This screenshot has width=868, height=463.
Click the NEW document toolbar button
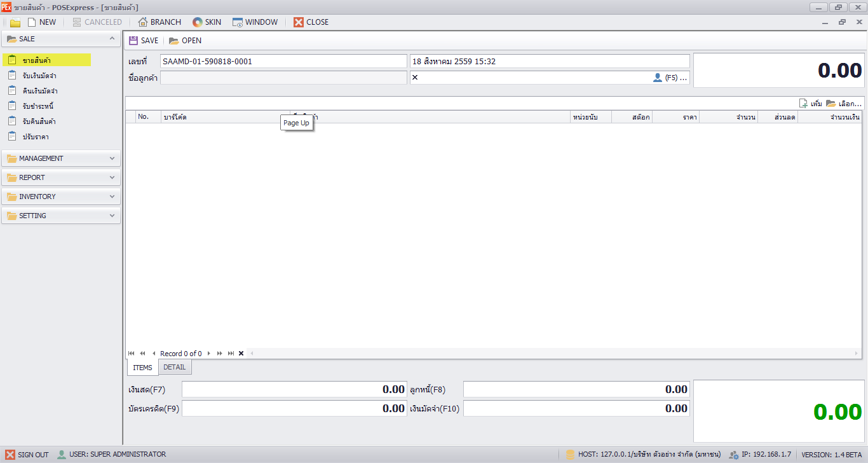tap(42, 22)
